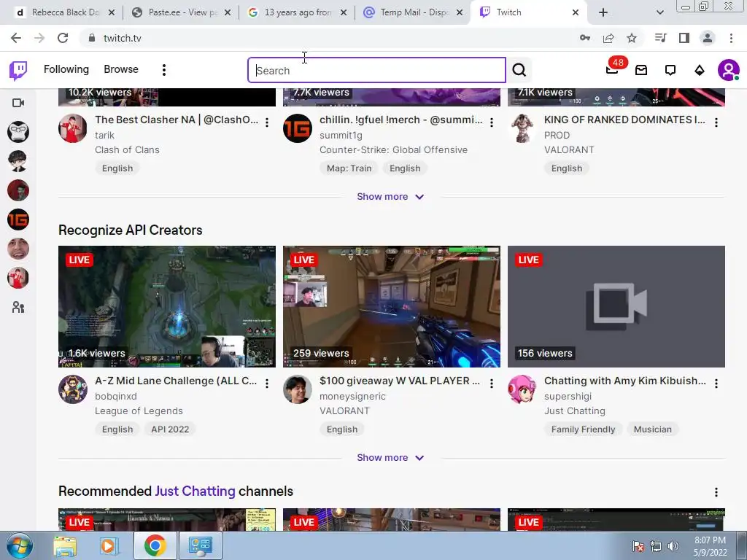The width and height of the screenshot is (747, 560).
Task: Open Windows Explorer from taskbar
Action: pyautogui.click(x=65, y=545)
